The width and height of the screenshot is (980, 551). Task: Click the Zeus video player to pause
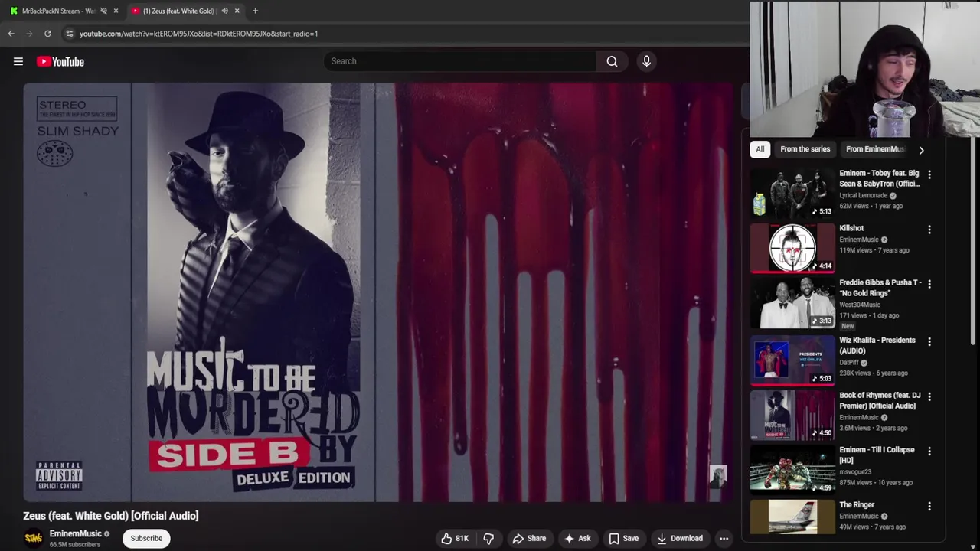[x=378, y=292]
